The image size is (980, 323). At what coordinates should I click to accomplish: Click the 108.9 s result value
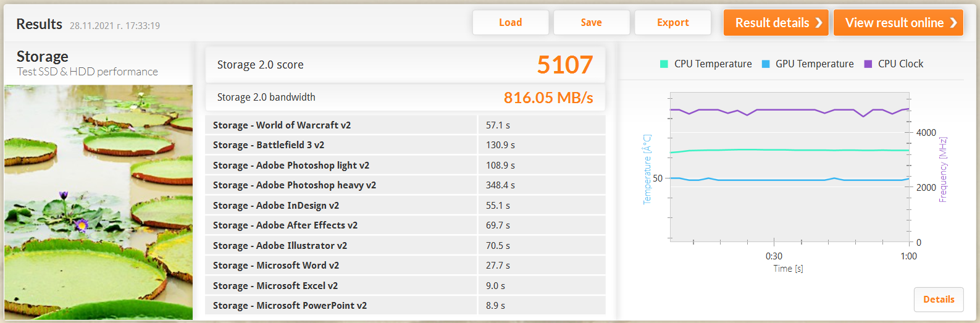click(500, 166)
